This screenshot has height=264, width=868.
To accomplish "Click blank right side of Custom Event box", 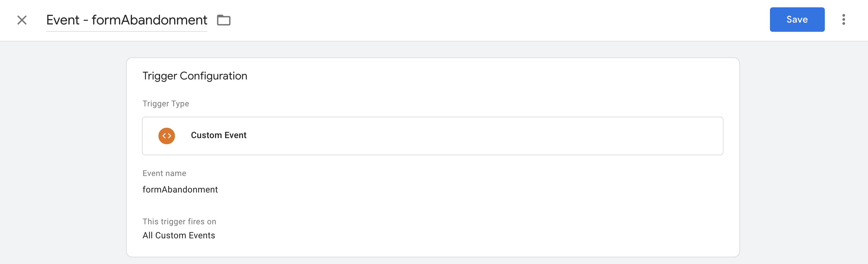I will click(505, 136).
